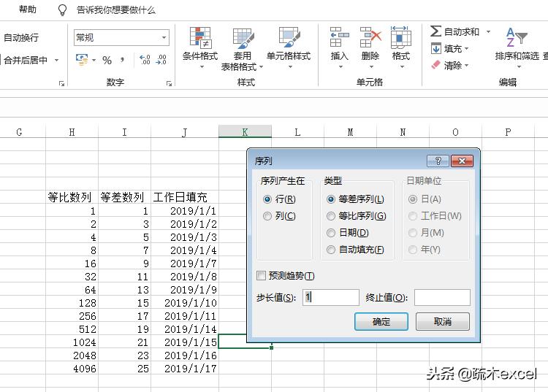
Task: Select column K header
Action: pos(245,132)
